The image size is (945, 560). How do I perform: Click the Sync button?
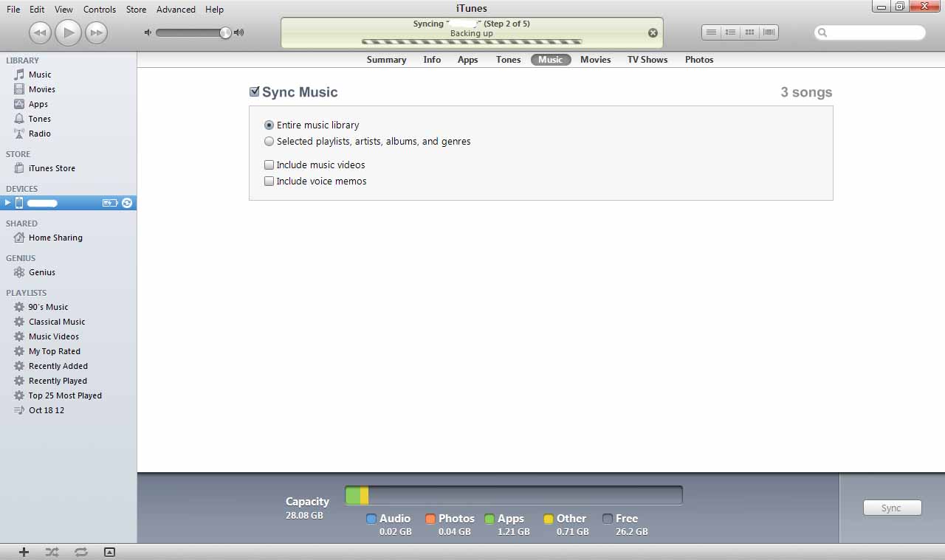892,508
